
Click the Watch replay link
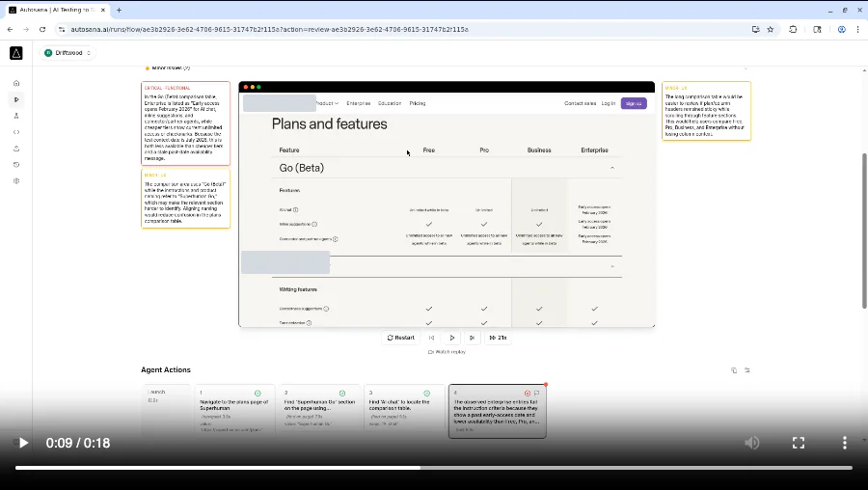[447, 352]
